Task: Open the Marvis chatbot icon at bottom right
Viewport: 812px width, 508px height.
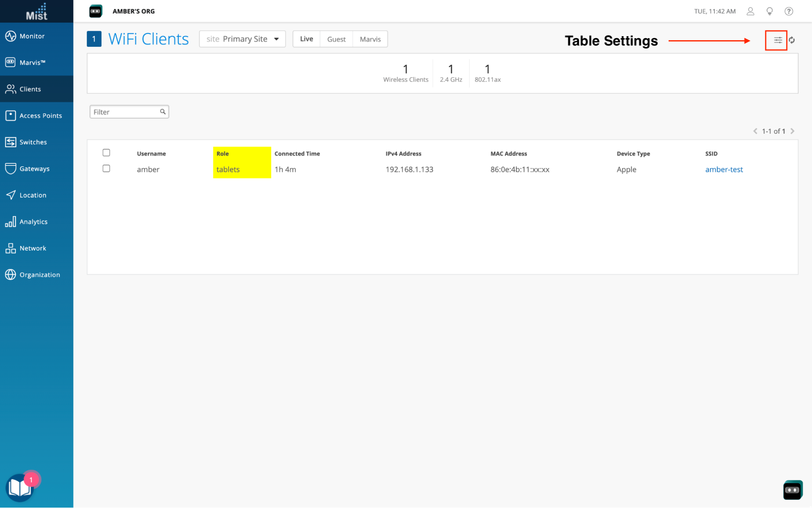Action: [792, 490]
